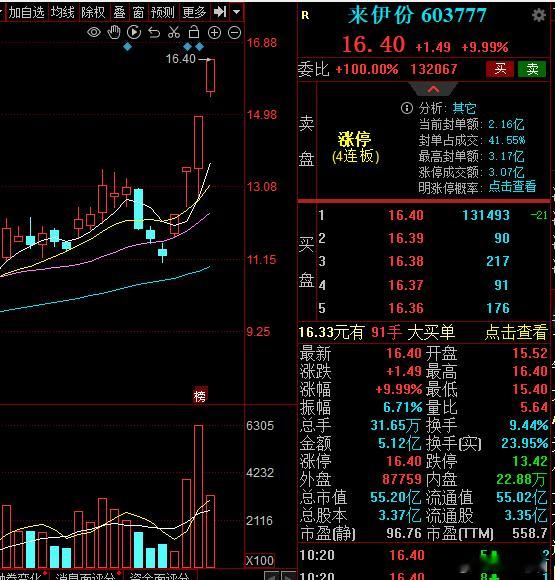Click the 其它 analysis link
This screenshot has width=555, height=580.
(464, 108)
